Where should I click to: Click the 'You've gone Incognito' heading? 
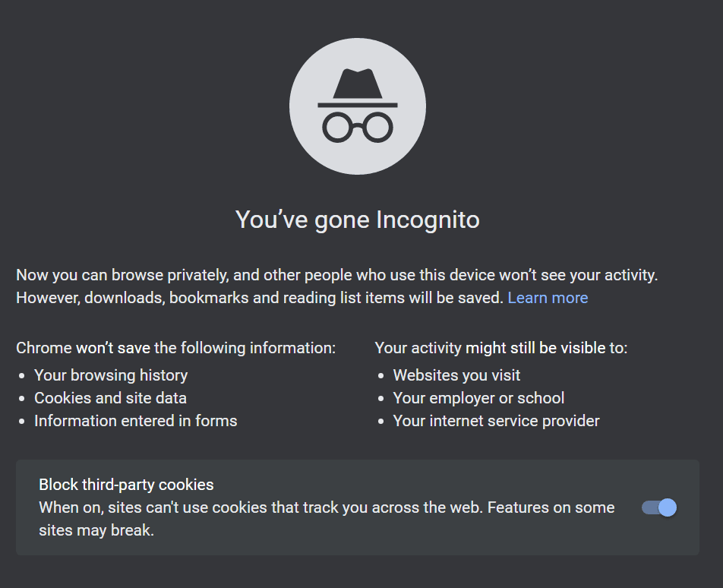coord(357,220)
